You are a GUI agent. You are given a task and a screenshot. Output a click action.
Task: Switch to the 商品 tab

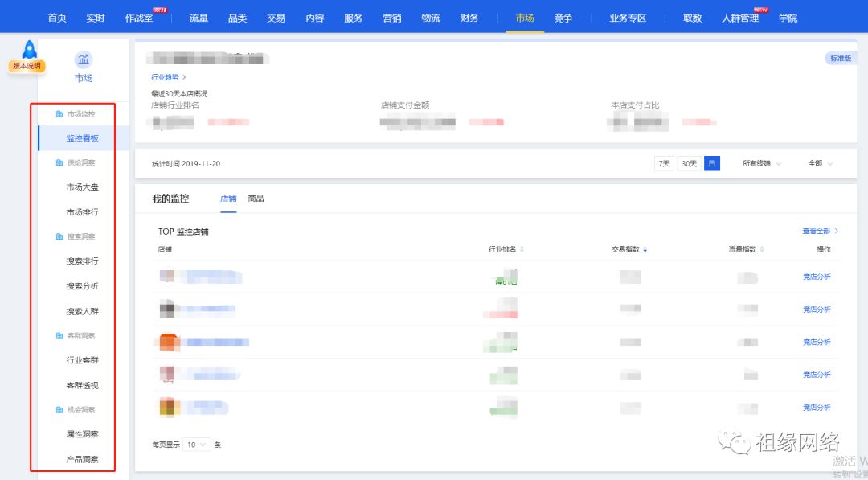[x=256, y=199]
